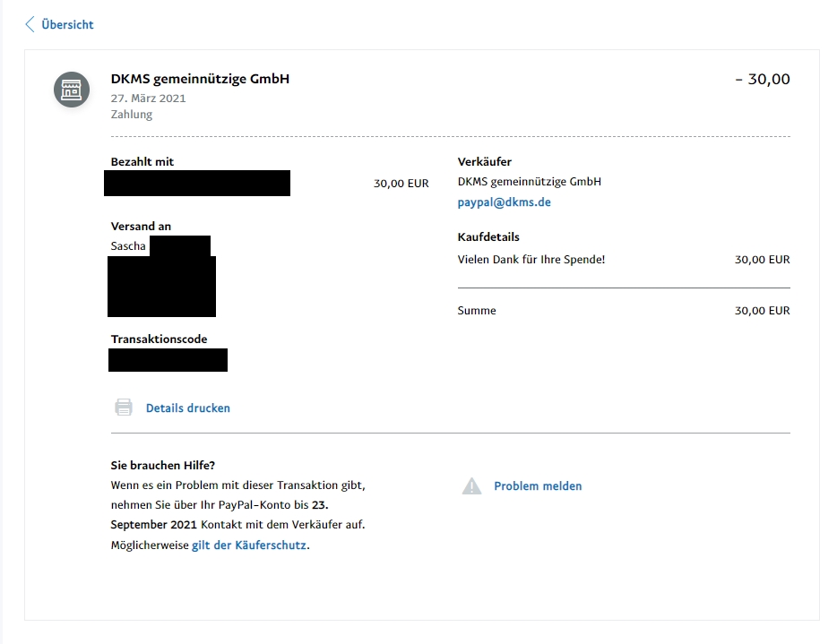Click 'Vielen Dank für Ihre Spende!' text
The height and width of the screenshot is (644, 837).
pos(531,260)
